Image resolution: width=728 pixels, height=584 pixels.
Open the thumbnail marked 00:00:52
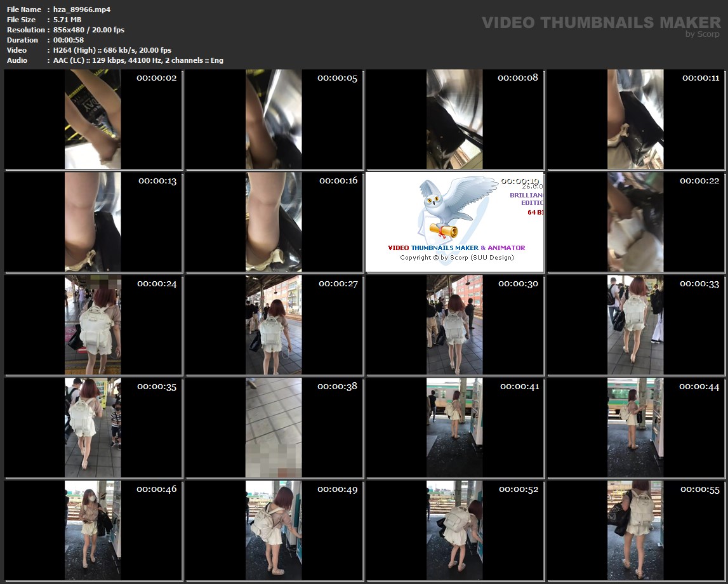(454, 531)
